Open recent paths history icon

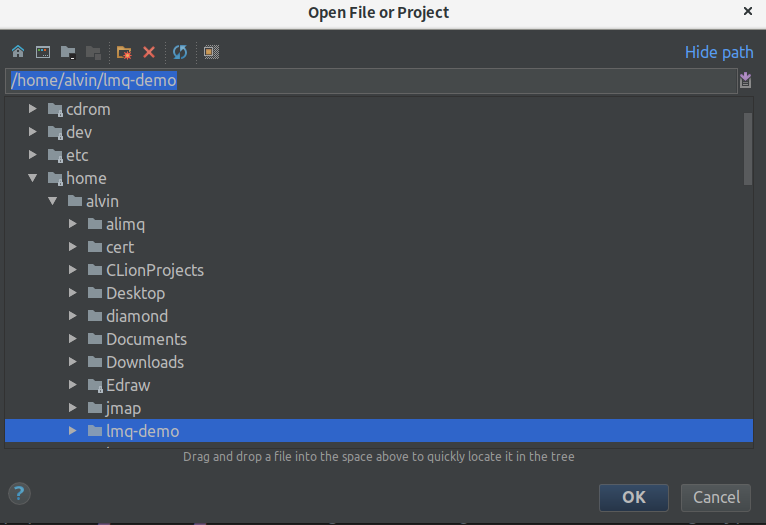coord(745,80)
